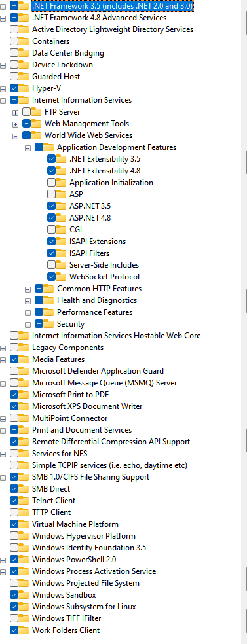Click the Data Center Bridging folder icon
247x644 pixels.
(x=24, y=53)
